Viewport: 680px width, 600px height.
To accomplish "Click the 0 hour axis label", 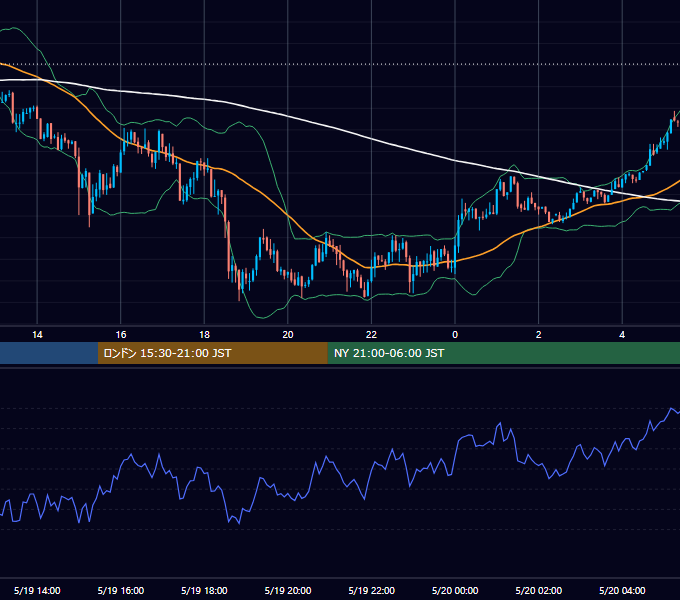I will point(455,335).
